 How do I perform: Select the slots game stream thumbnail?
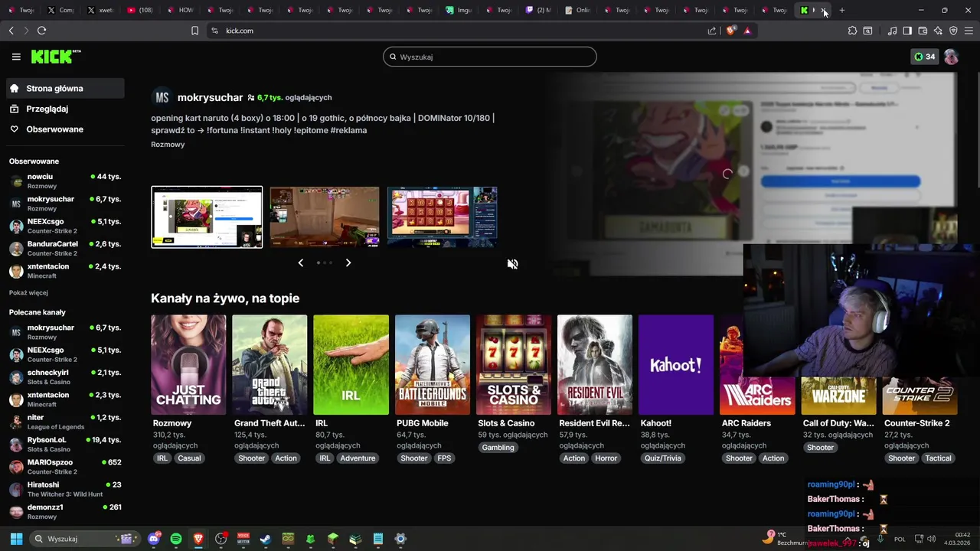click(x=442, y=217)
